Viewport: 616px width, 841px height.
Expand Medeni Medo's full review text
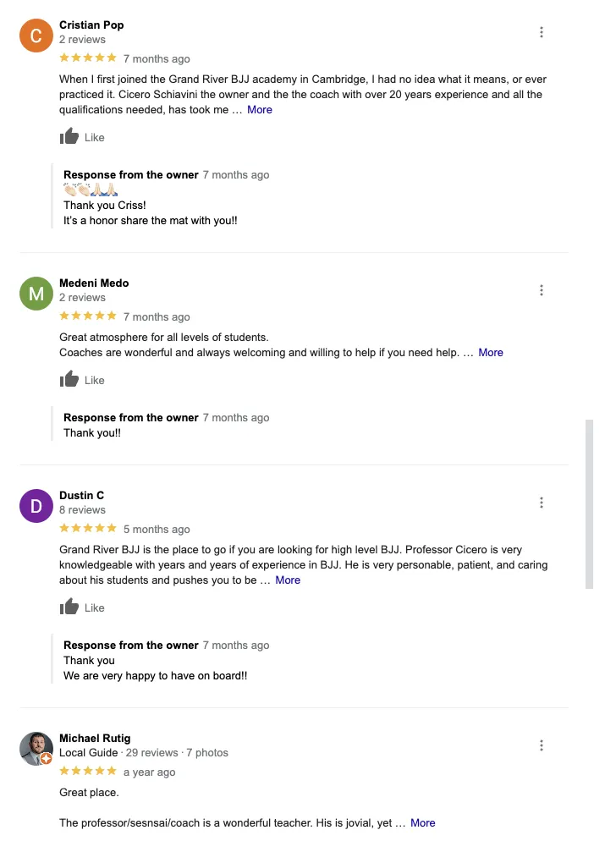click(x=491, y=353)
